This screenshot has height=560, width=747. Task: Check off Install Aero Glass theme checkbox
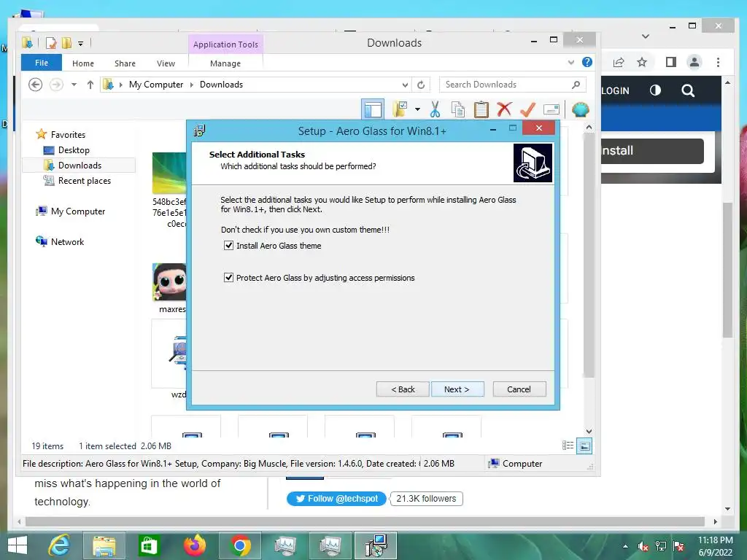pyautogui.click(x=228, y=246)
